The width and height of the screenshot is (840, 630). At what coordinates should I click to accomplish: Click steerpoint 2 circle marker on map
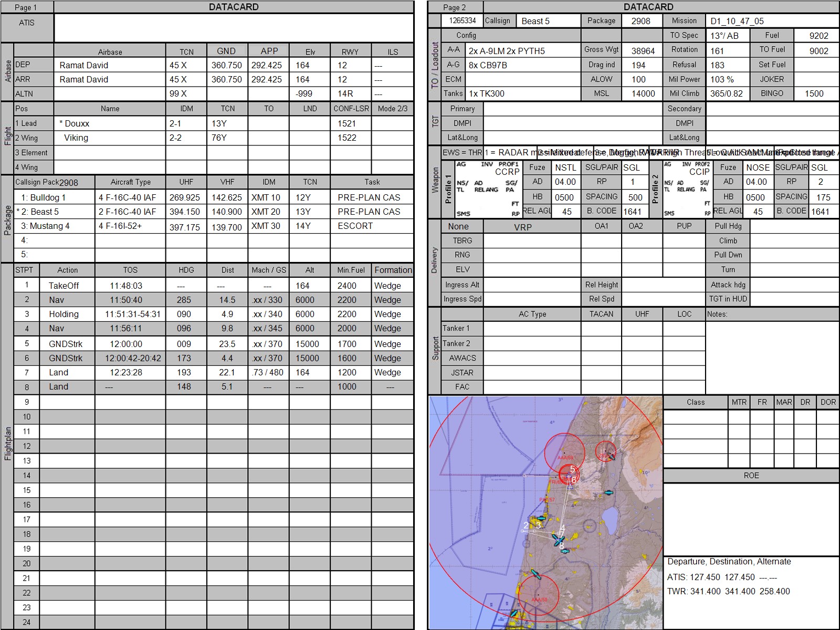(523, 531)
